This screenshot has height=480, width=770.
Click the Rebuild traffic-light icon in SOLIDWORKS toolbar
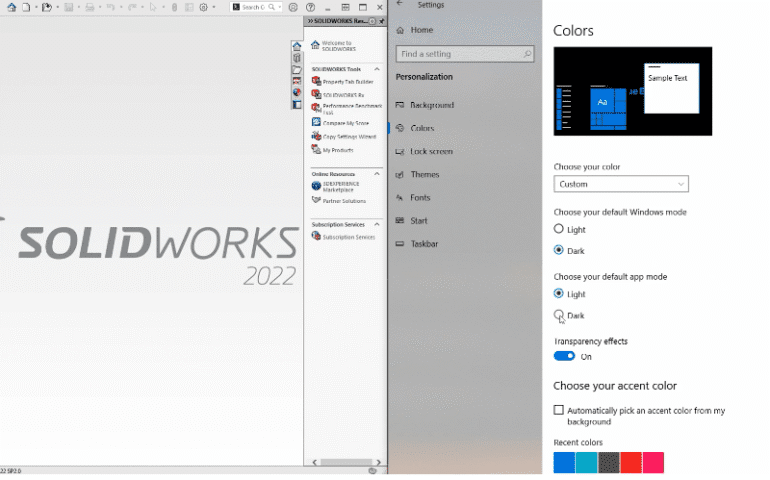[x=174, y=7]
